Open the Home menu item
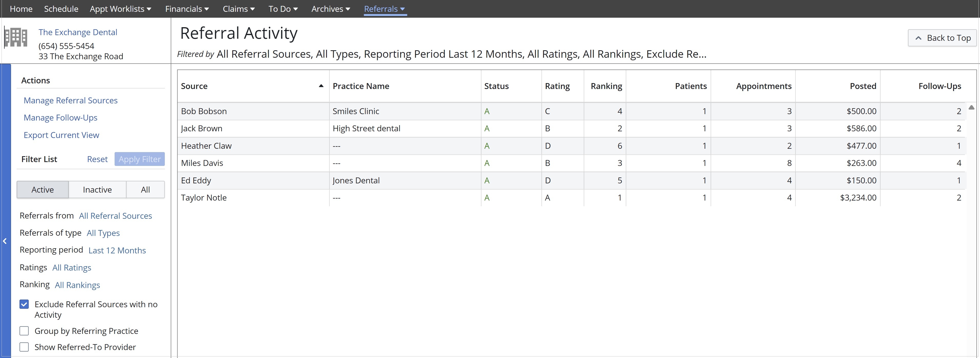Image resolution: width=980 pixels, height=358 pixels. pos(21,9)
